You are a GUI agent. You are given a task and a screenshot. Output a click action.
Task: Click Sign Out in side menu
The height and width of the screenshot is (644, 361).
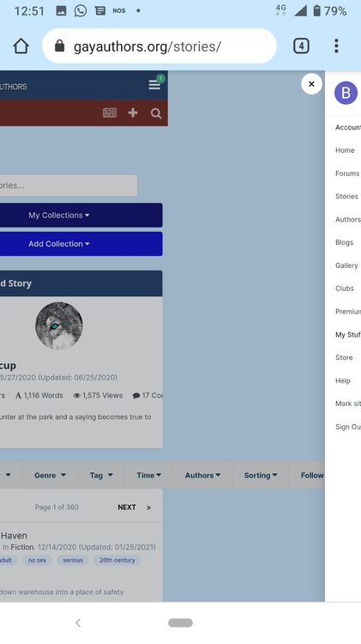pyautogui.click(x=348, y=427)
